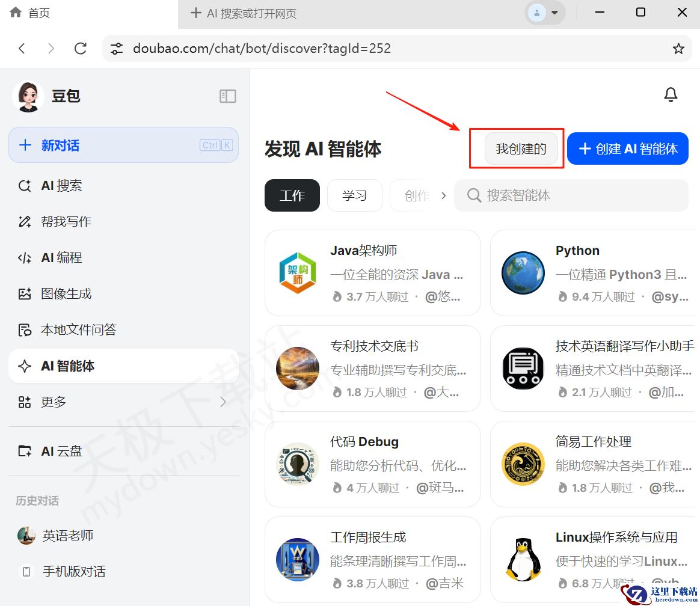Open the 技术英语翻译写作小助手 agent title
The image size is (700, 606).
point(625,346)
